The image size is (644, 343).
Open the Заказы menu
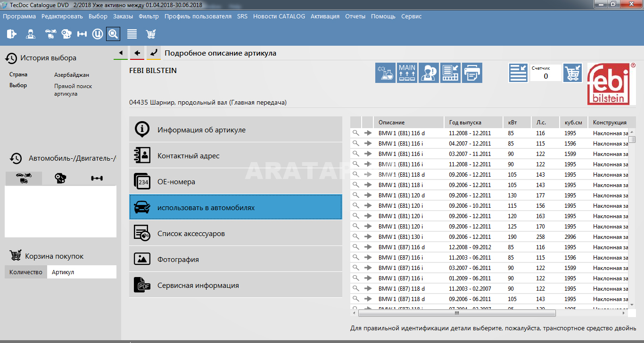click(x=123, y=16)
